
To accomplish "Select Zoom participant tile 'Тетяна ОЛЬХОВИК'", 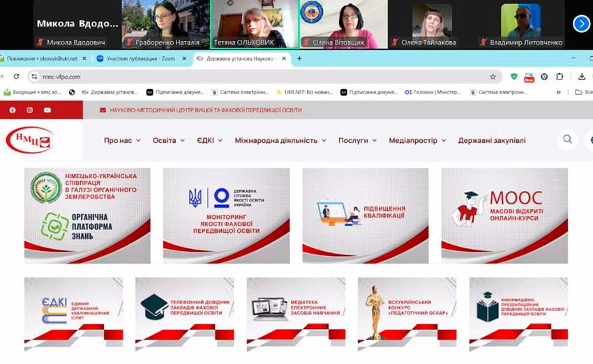I will coord(255,24).
